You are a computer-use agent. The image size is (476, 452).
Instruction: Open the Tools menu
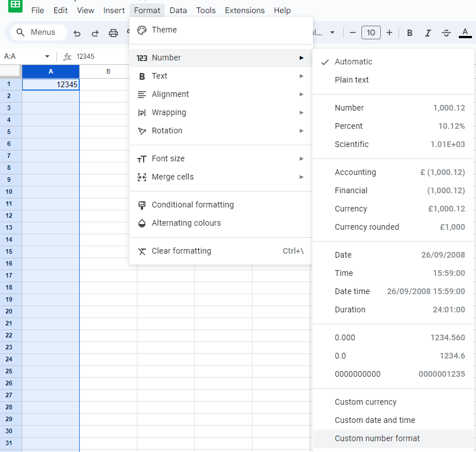click(x=206, y=10)
